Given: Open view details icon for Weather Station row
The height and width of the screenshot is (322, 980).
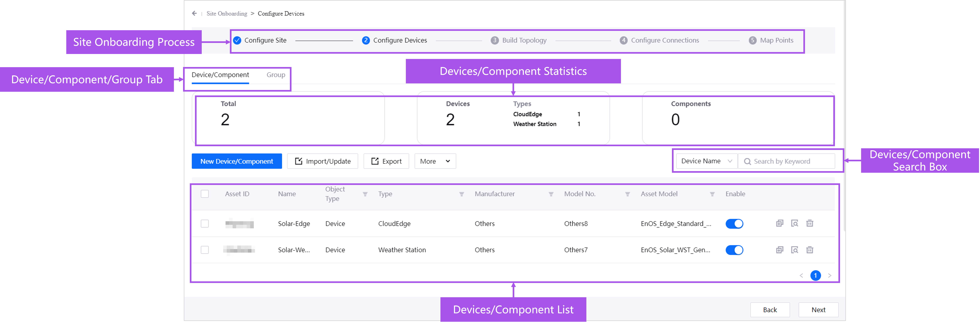Looking at the screenshot, I should 794,250.
